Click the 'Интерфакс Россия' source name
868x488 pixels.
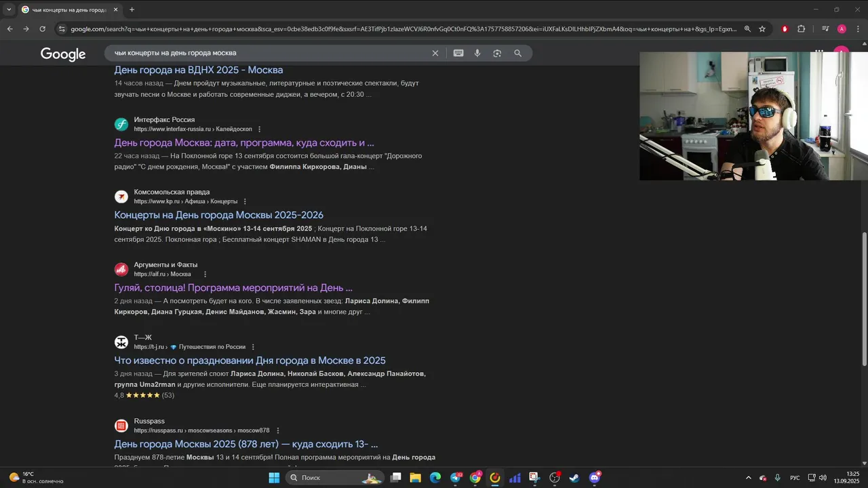point(164,119)
